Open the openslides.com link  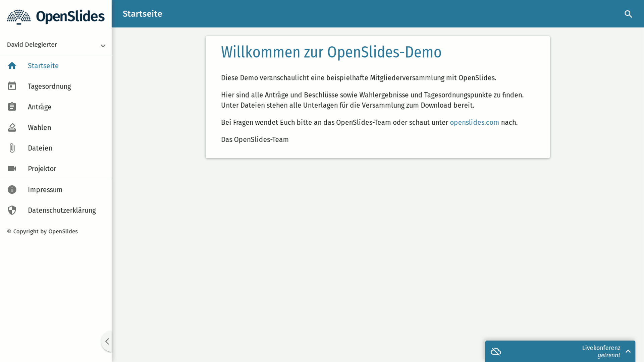(x=474, y=123)
